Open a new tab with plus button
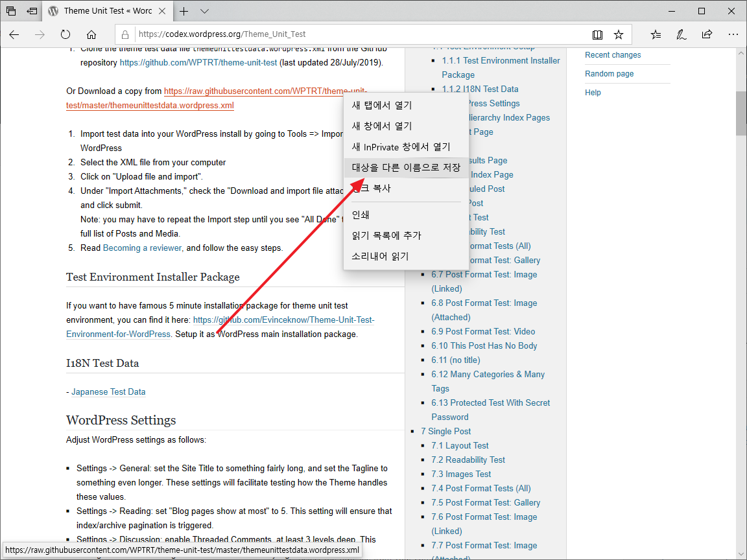 pos(184,11)
